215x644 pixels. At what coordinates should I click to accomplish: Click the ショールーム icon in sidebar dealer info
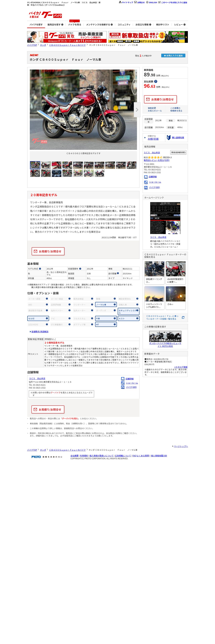(x=146, y=182)
